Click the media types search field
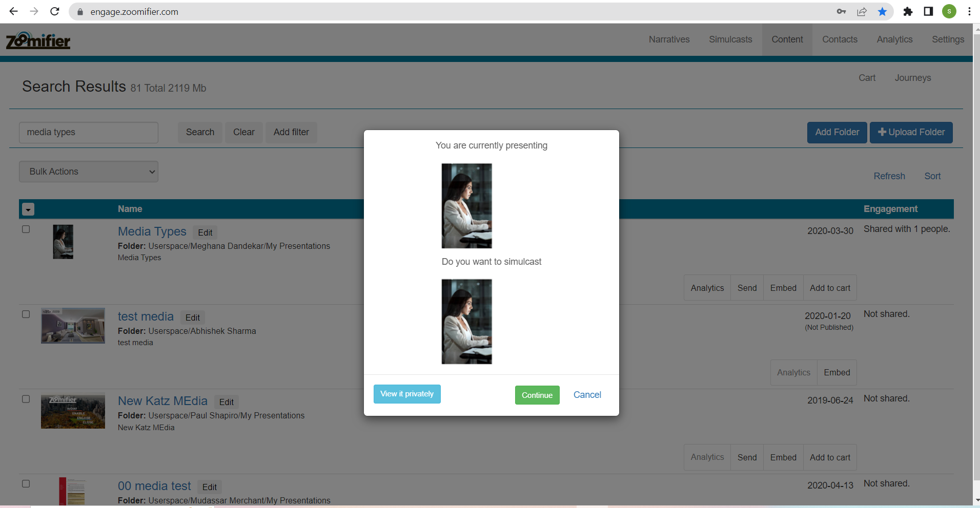The height and width of the screenshot is (508, 980). pyautogui.click(x=89, y=132)
